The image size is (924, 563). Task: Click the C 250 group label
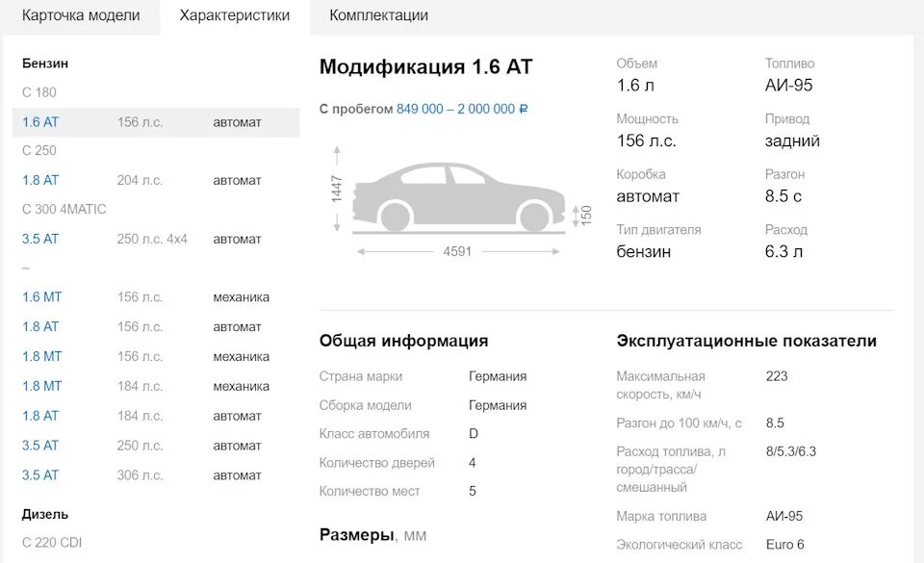click(38, 151)
